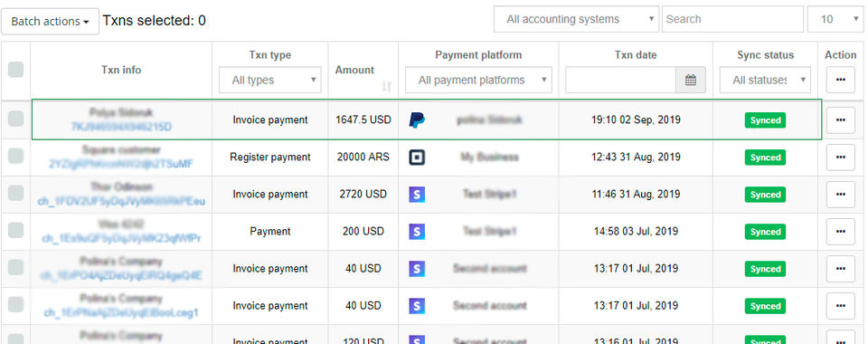The image size is (868, 344).
Task: Click the Stripe icon in the row ending EIRQ4geQ4E
Action: [417, 269]
